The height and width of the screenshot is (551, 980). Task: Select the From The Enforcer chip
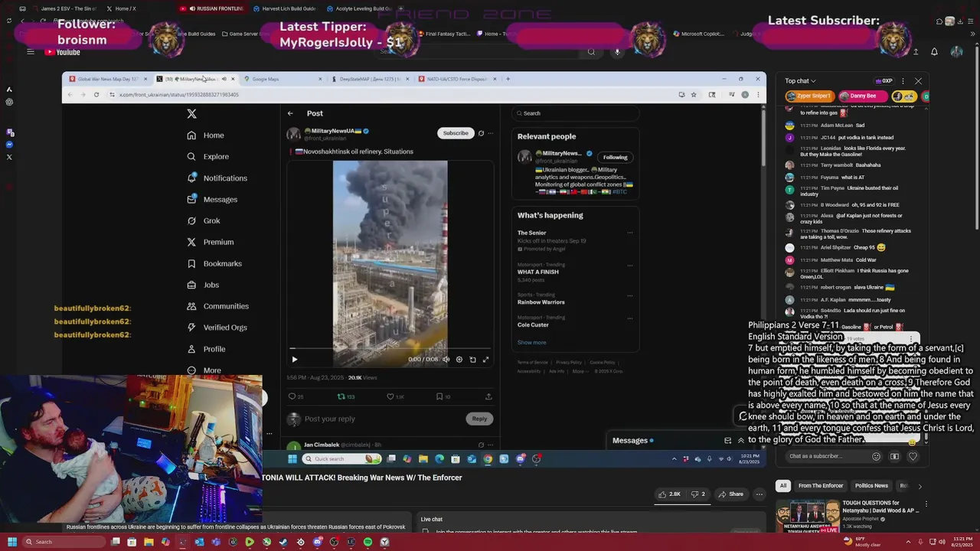[x=820, y=486]
